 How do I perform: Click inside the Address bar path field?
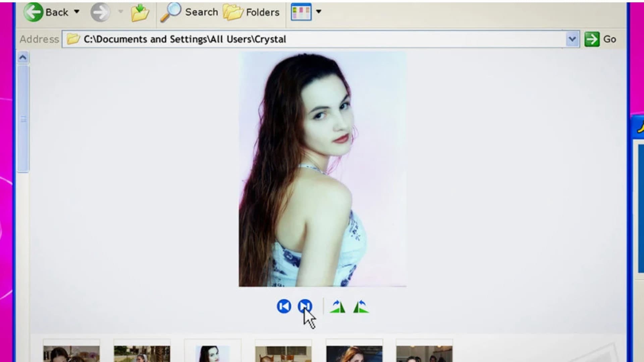click(235, 39)
